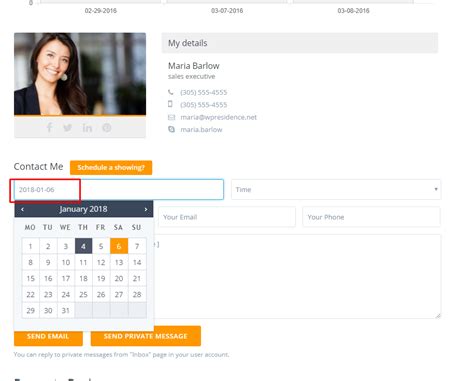
Task: Choose January 17 in date picker
Action: pos(66,278)
